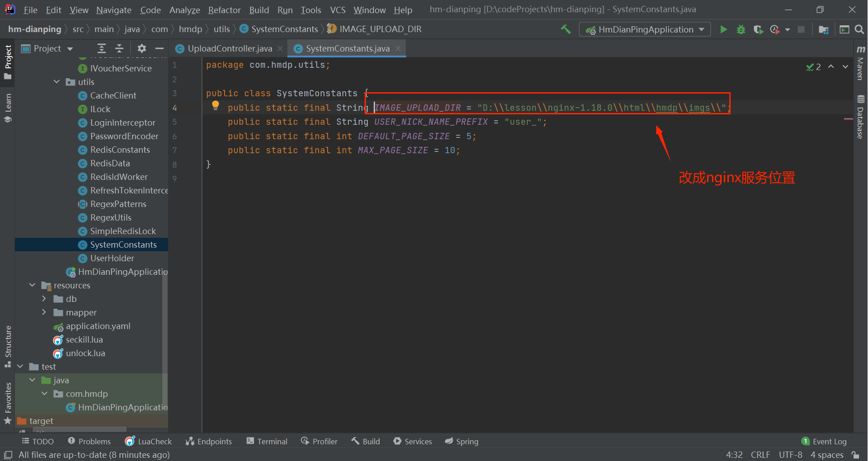
Task: Toggle tool window quick access icon
Action: pos(8,455)
